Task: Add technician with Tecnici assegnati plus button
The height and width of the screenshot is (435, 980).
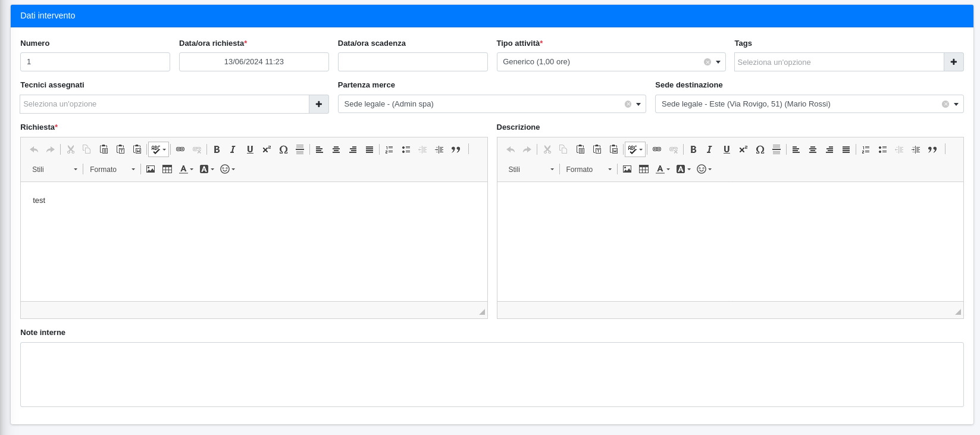Action: tap(319, 104)
